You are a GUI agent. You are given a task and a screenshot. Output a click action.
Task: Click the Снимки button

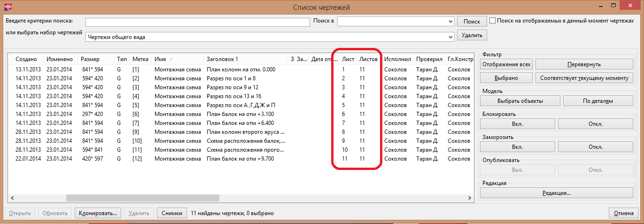click(171, 213)
